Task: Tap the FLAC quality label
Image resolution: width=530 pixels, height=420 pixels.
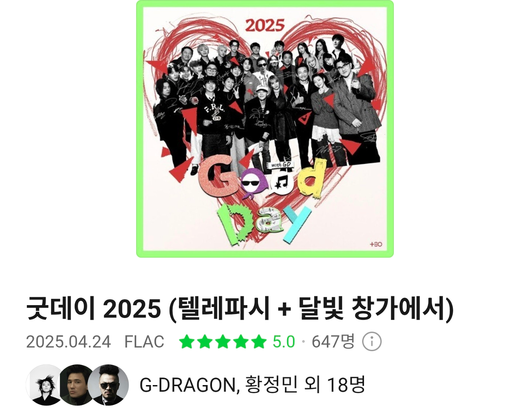Action: [x=144, y=342]
